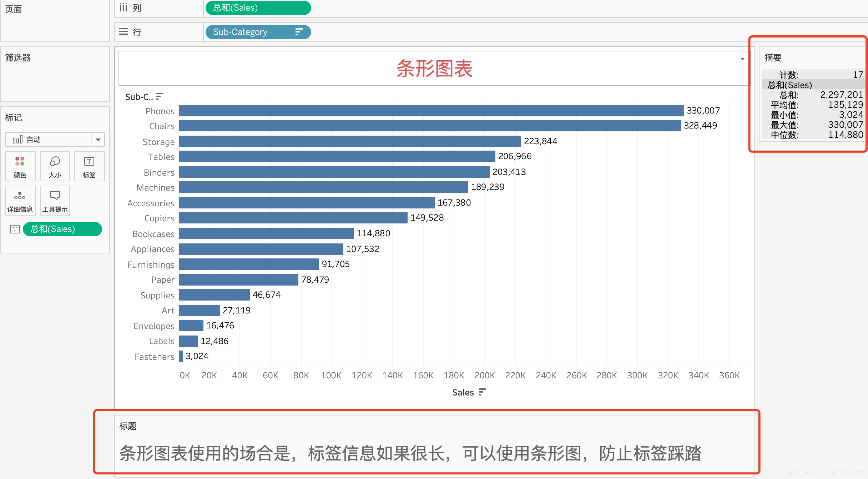Click the Binders bar
Image resolution: width=868 pixels, height=479 pixels.
click(x=334, y=172)
